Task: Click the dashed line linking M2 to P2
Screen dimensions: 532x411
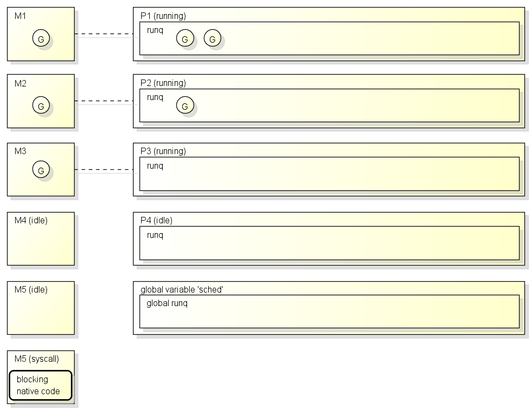Action: point(104,101)
